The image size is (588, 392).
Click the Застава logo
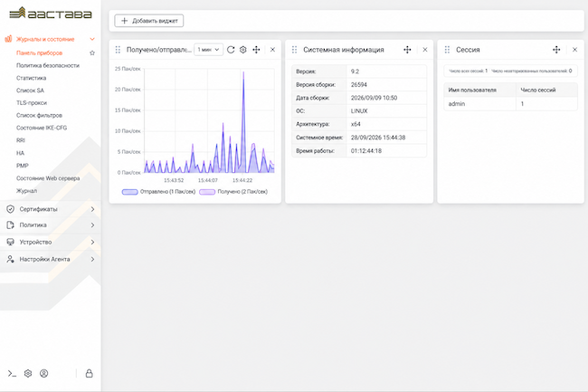point(51,14)
